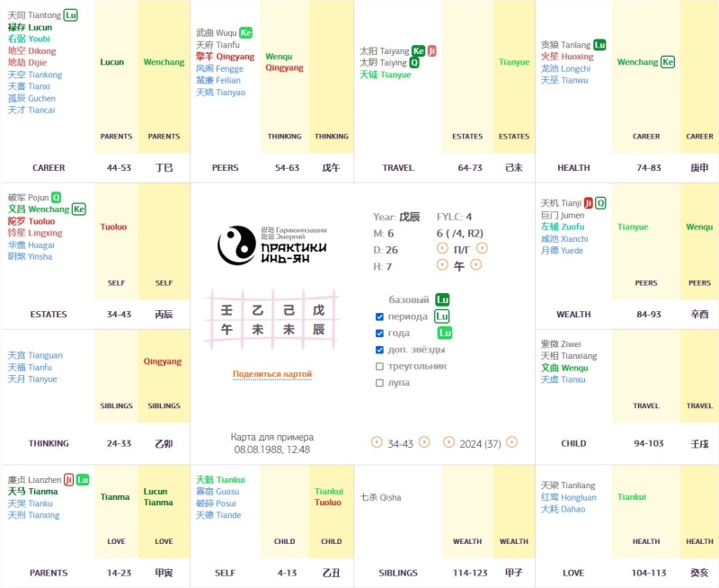Disable 'доп. звёзды' additional stars checkbox
Screen dimensions: 719x588
coord(380,350)
